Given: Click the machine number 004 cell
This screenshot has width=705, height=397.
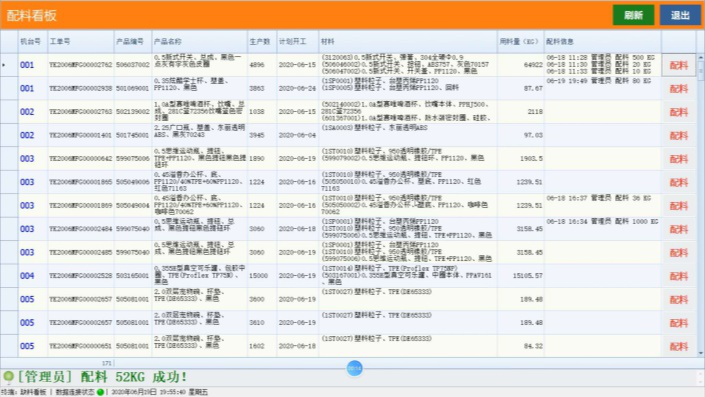Looking at the screenshot, I should tap(32, 276).
